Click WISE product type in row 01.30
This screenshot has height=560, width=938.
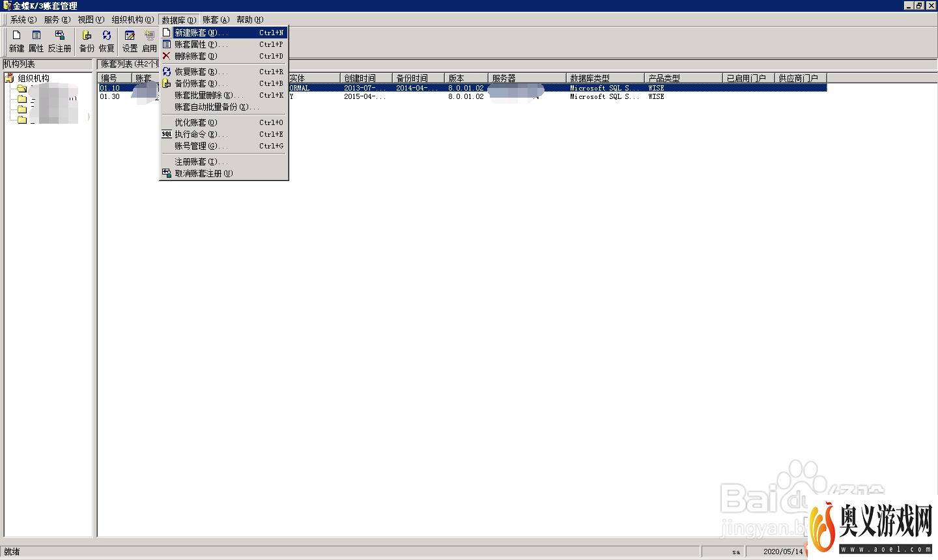[656, 96]
